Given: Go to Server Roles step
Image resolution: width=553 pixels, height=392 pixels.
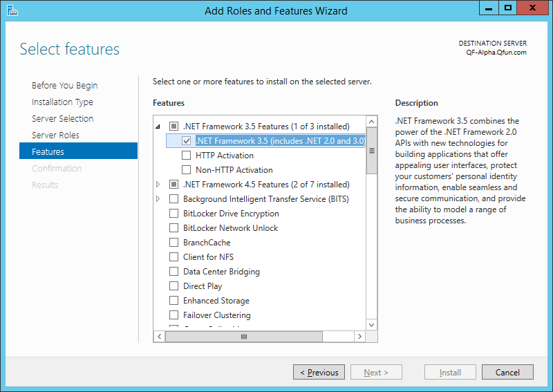Looking at the screenshot, I should pos(55,136).
